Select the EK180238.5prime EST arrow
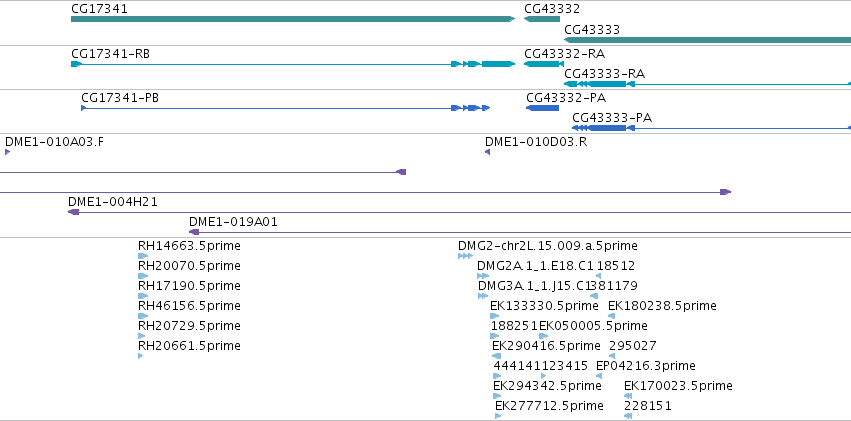 coord(612,316)
